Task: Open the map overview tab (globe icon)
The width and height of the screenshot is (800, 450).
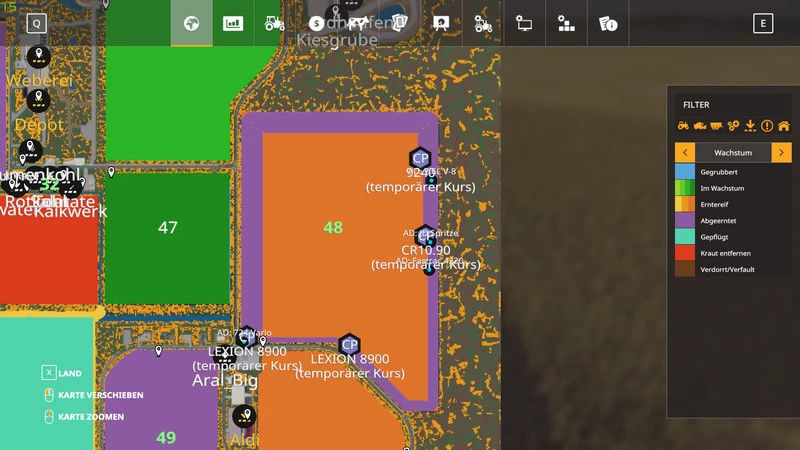Action: point(191,23)
